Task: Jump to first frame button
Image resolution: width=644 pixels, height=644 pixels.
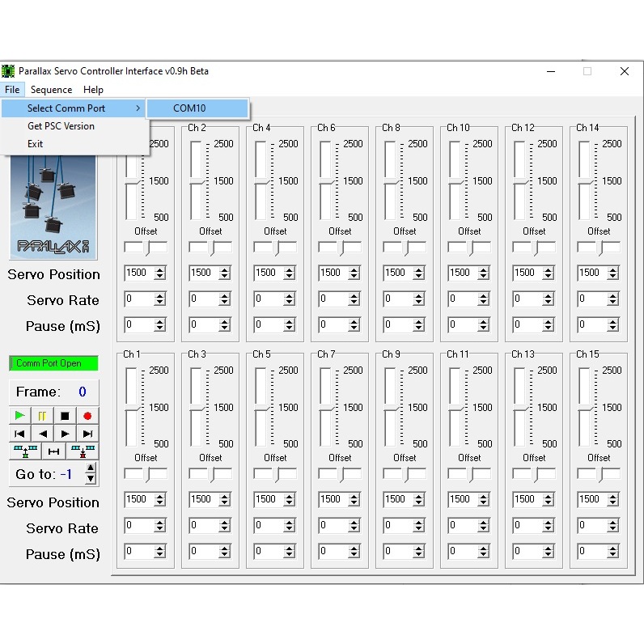Action: (x=19, y=434)
